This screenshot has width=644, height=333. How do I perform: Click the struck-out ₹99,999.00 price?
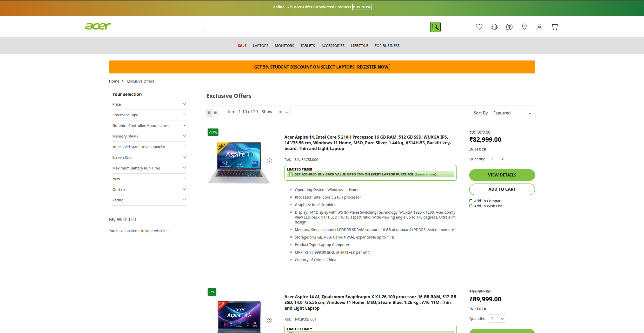pyautogui.click(x=480, y=132)
